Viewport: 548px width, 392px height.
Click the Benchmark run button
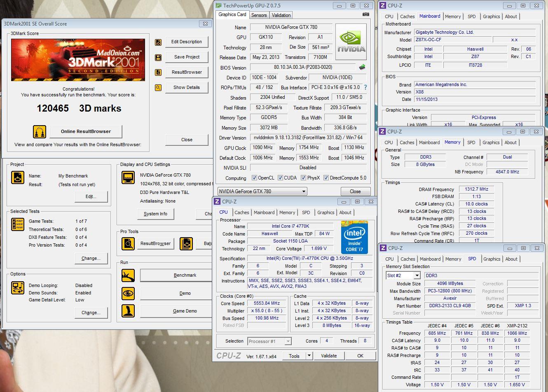(x=176, y=275)
